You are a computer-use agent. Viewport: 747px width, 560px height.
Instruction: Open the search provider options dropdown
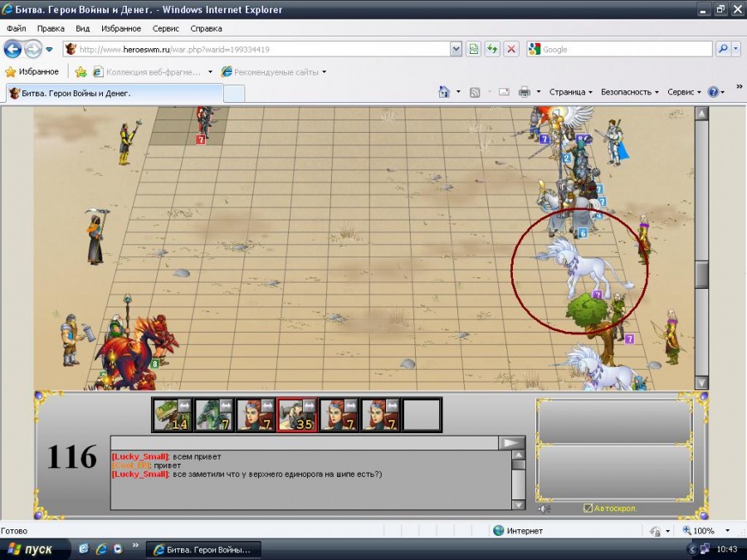coord(736,49)
